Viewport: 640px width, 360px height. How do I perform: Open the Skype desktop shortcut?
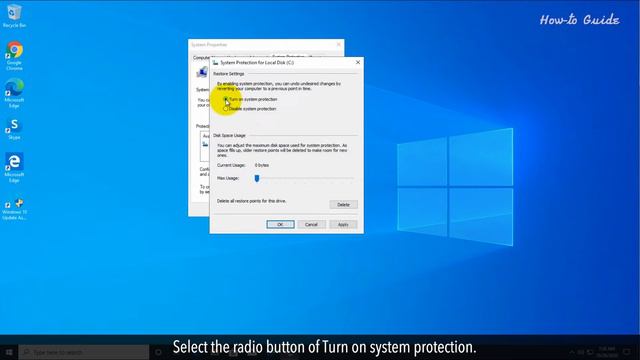pyautogui.click(x=14, y=129)
